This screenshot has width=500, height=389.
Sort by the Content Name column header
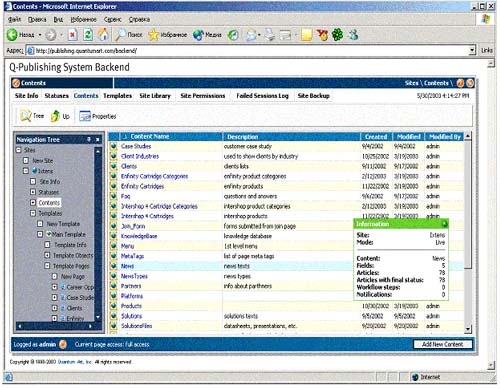click(150, 136)
